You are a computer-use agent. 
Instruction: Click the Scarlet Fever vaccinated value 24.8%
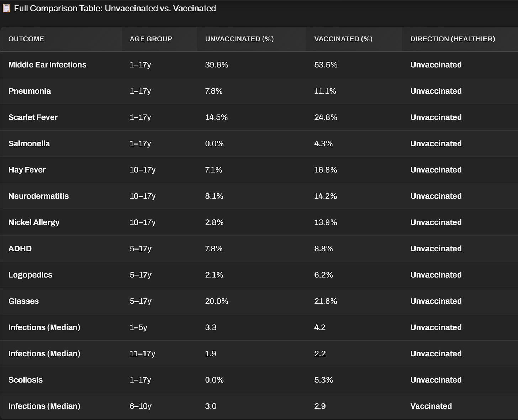[326, 117]
